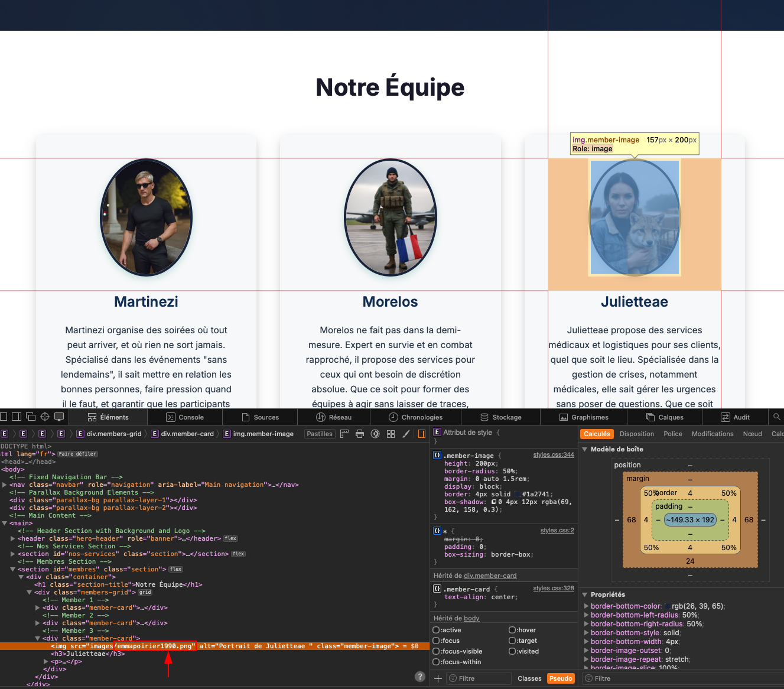Toggle the :focus-visible checkbox
This screenshot has height=689, width=784.
436,651
